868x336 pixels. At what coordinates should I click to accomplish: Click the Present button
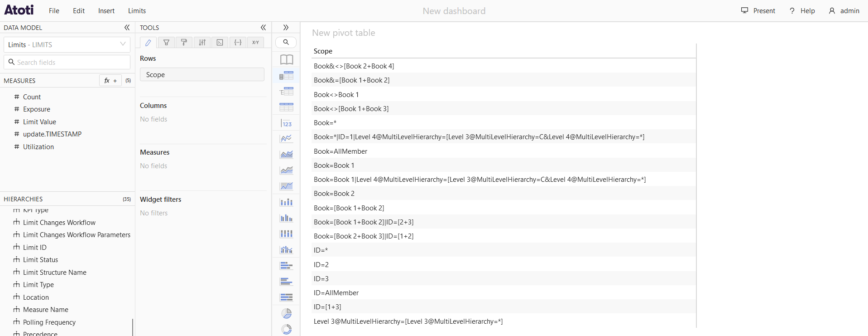tap(758, 11)
